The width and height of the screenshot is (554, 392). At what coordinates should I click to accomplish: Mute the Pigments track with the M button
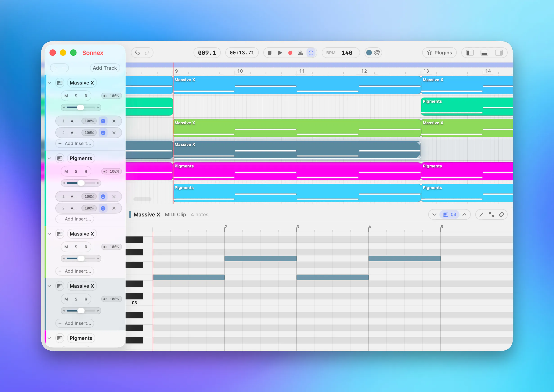click(66, 172)
